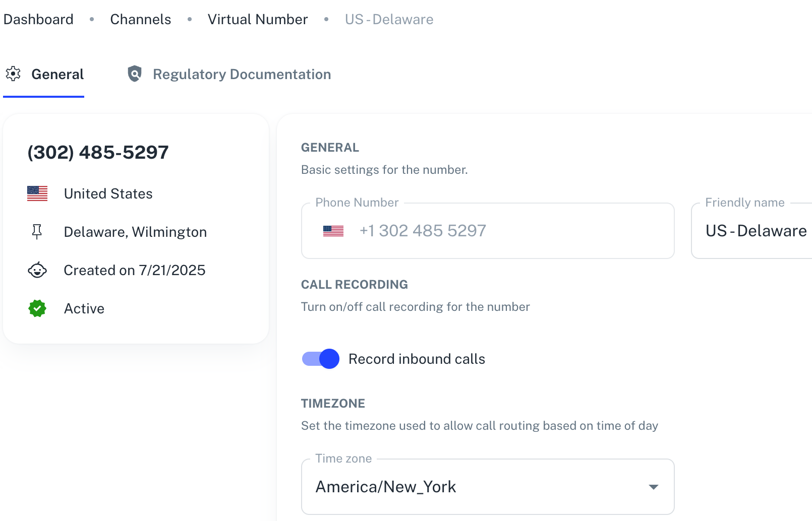The image size is (812, 521).
Task: Go to Dashboard breadcrumb link
Action: point(38,19)
